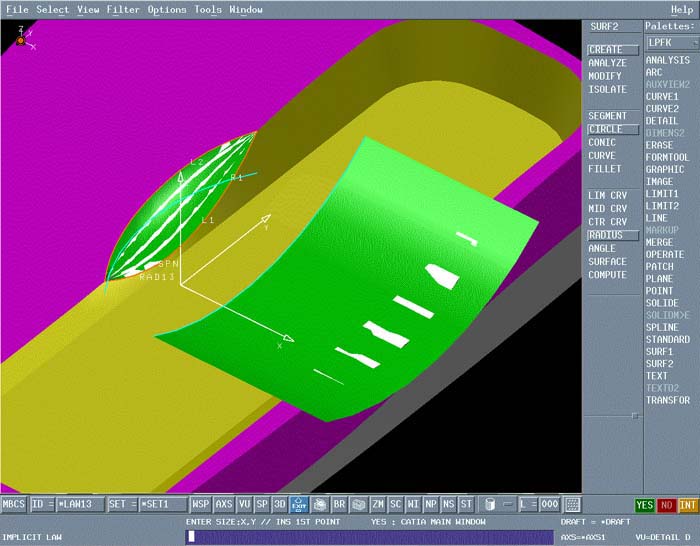The image size is (700, 546).
Task: Click the grid keypad icon at toolbar end
Action: (x=572, y=504)
